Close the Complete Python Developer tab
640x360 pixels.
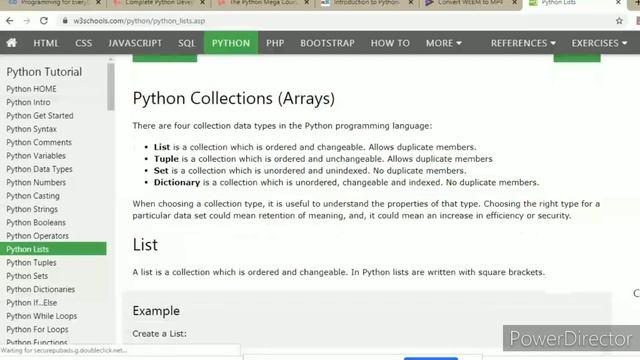point(202,3)
